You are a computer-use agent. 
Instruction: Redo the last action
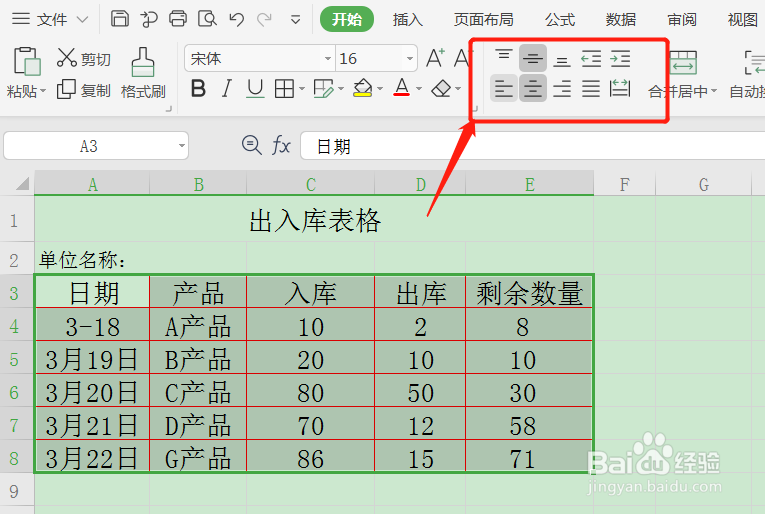(x=264, y=20)
